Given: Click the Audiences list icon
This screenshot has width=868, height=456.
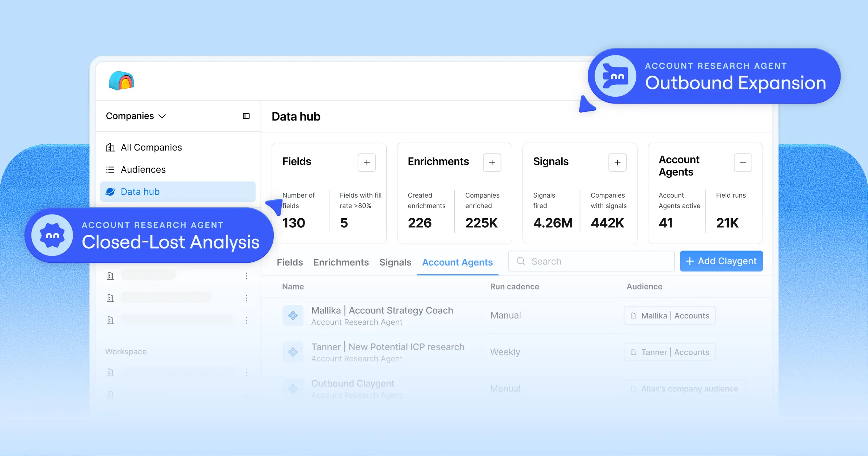Looking at the screenshot, I should tap(110, 169).
